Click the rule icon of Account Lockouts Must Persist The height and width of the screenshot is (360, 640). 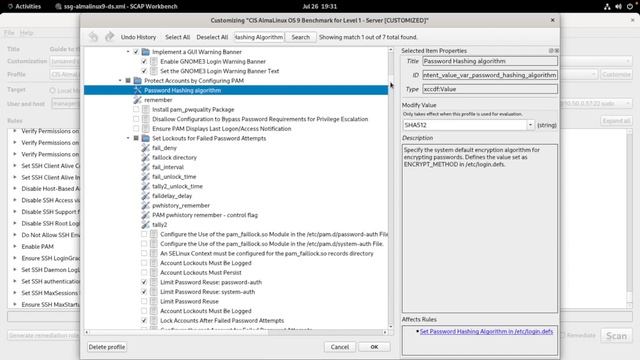153,273
